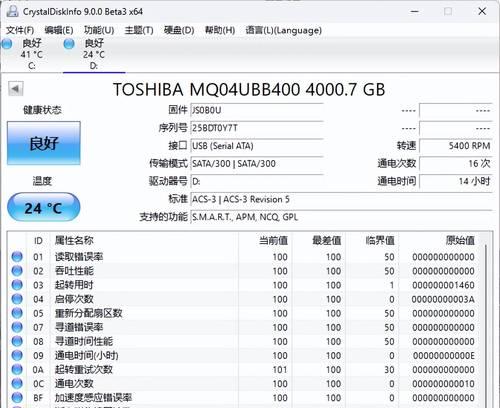Click the blue status circle on C: tab

[7, 44]
